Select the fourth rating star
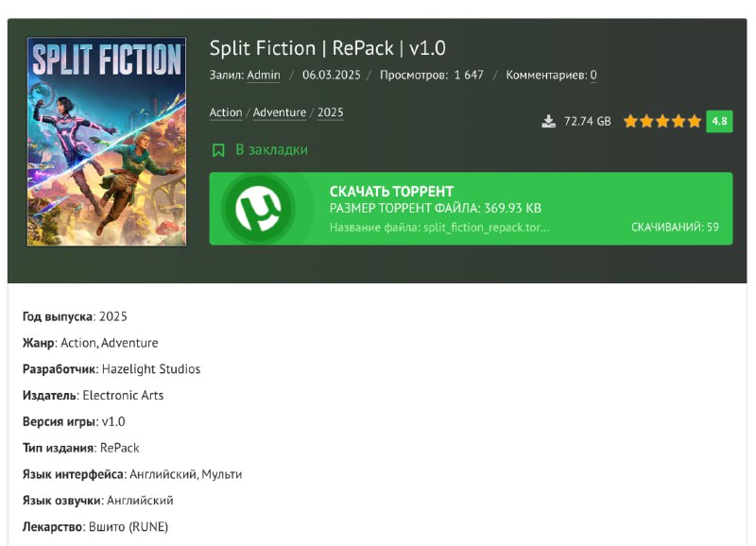Image resolution: width=756 pixels, height=546 pixels. coord(679,122)
